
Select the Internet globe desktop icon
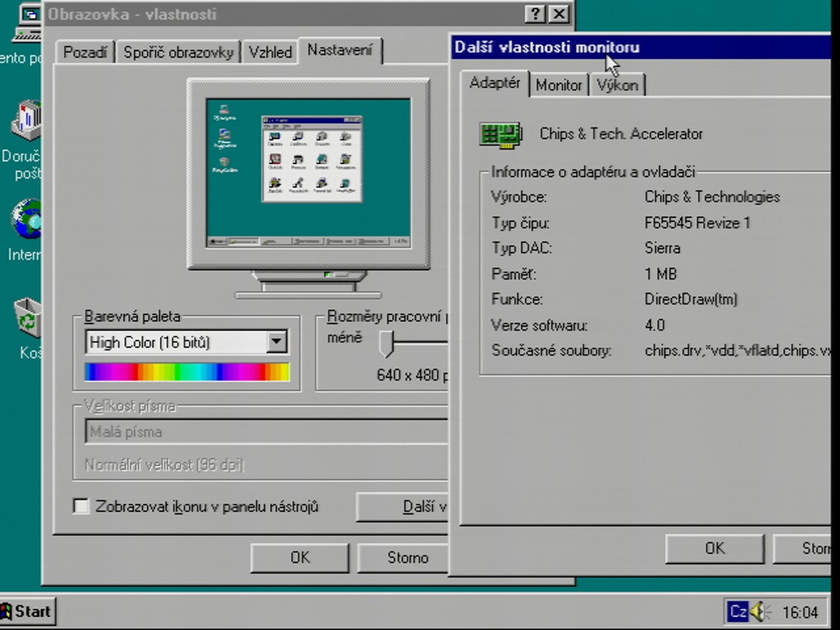pos(26,218)
